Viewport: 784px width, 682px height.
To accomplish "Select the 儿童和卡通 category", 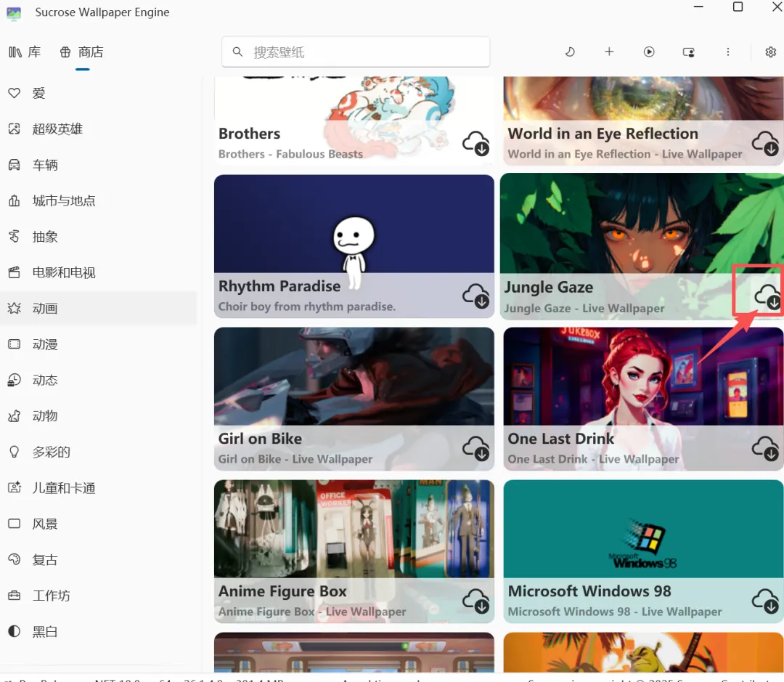I will (99, 488).
